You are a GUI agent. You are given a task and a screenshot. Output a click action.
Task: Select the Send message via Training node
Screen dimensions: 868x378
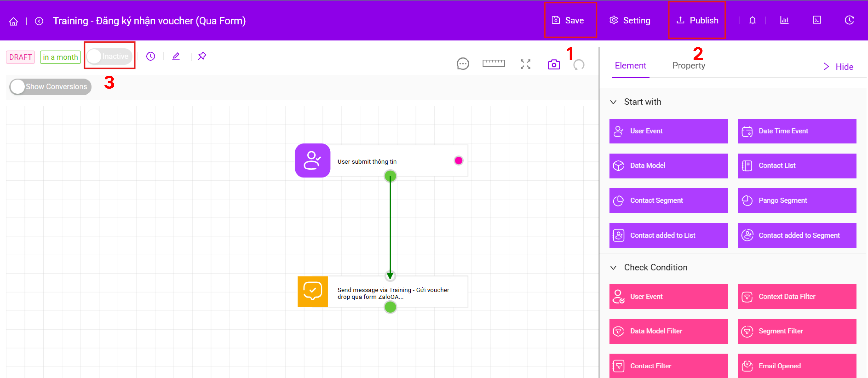click(x=382, y=292)
